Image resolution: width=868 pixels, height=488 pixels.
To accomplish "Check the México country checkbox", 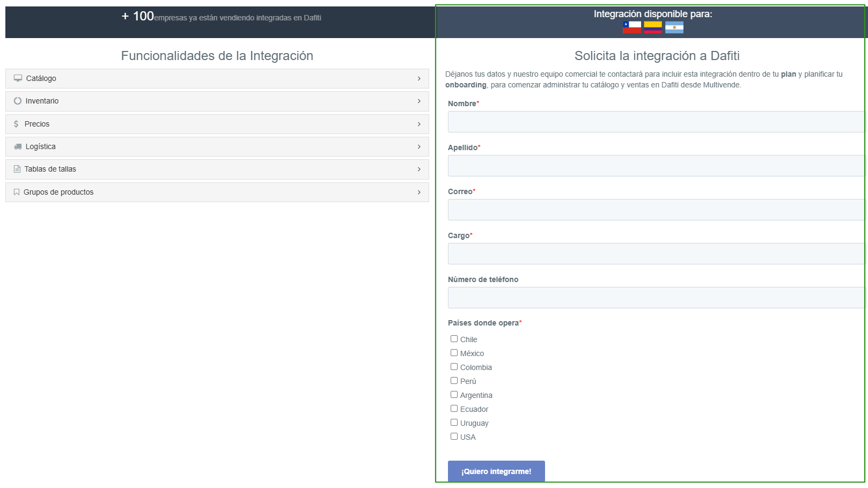I will pos(454,353).
